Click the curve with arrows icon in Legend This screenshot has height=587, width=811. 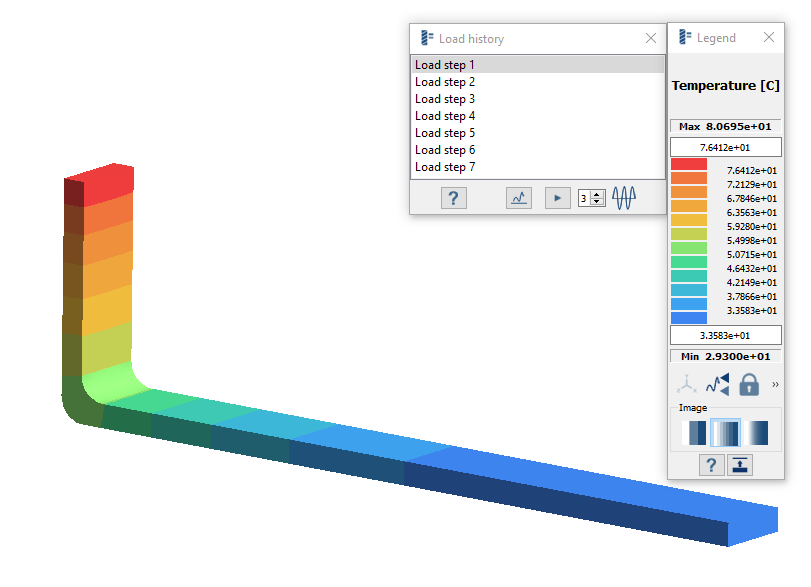717,384
